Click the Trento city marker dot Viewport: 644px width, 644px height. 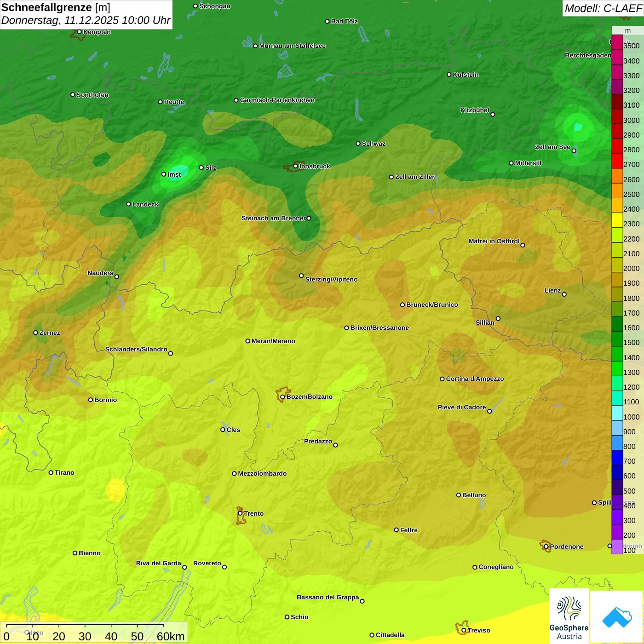240,513
